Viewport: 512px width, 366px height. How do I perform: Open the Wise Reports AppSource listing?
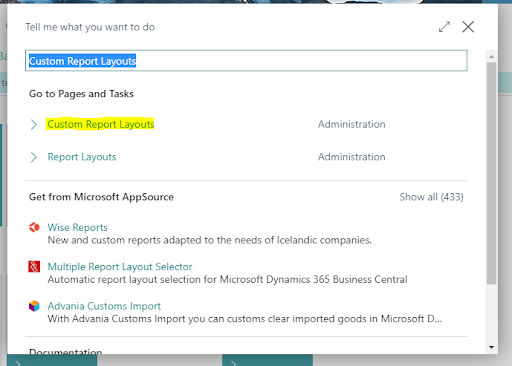pyautogui.click(x=77, y=227)
